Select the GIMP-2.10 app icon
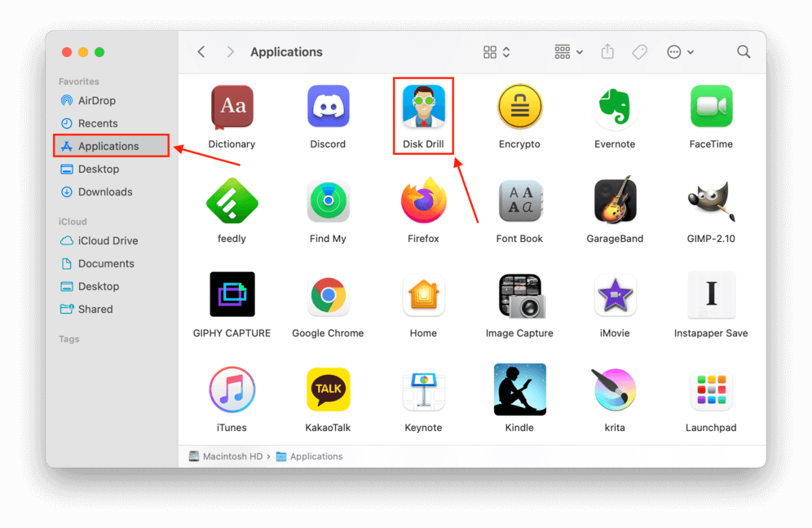The height and width of the screenshot is (528, 812). coord(711,200)
